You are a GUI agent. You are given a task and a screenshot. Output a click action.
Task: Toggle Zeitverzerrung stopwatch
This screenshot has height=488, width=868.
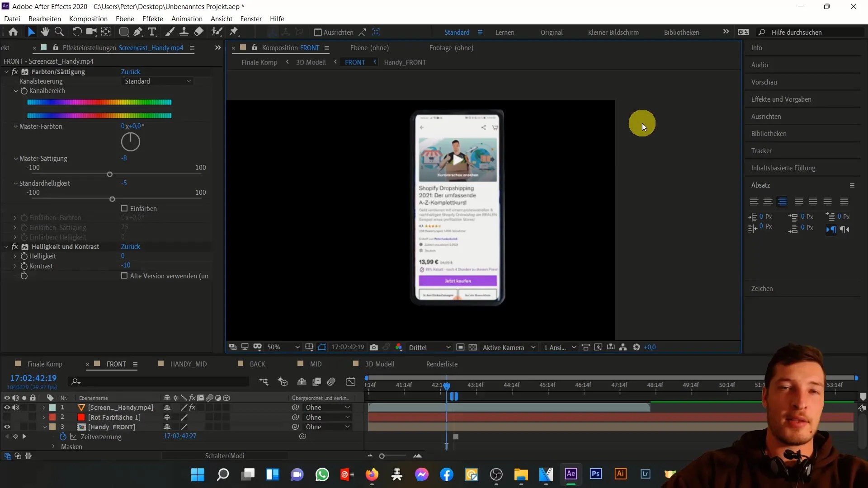pyautogui.click(x=63, y=436)
